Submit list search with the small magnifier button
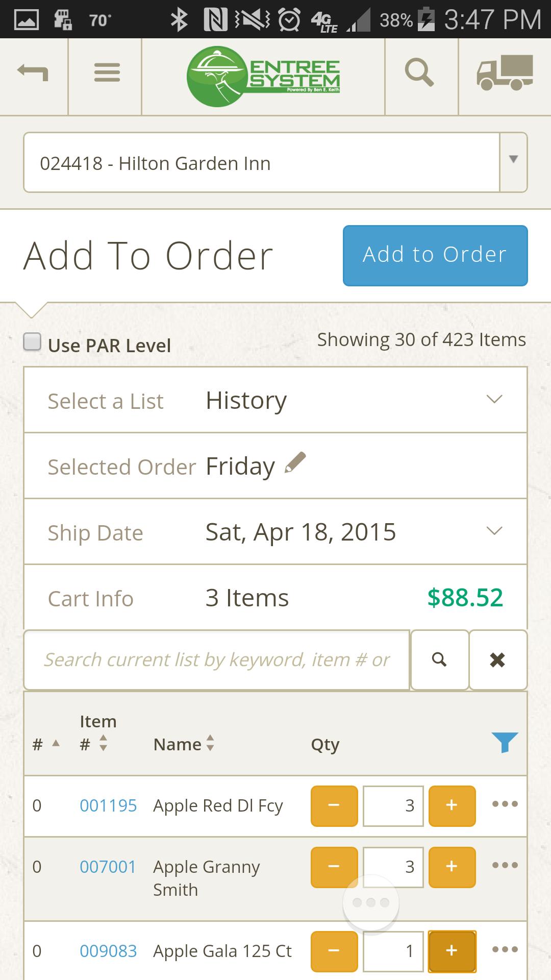Screen dimensions: 551x980 [439, 659]
